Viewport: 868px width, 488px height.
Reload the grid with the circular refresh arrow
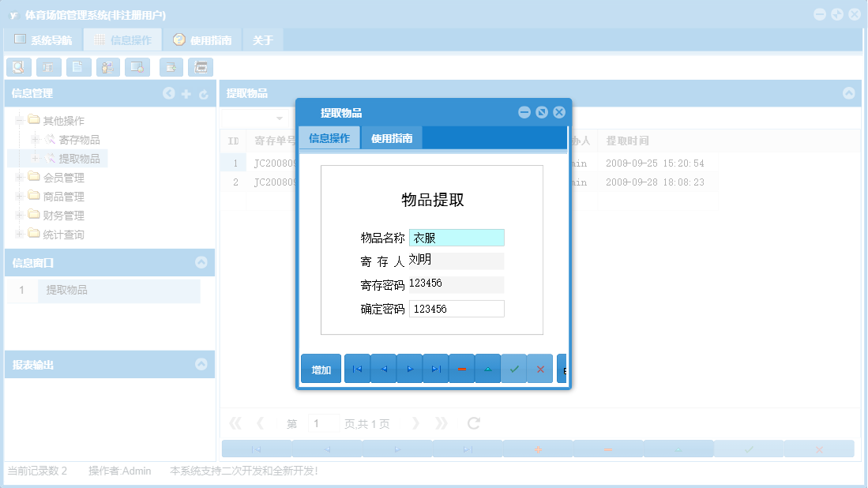(473, 423)
